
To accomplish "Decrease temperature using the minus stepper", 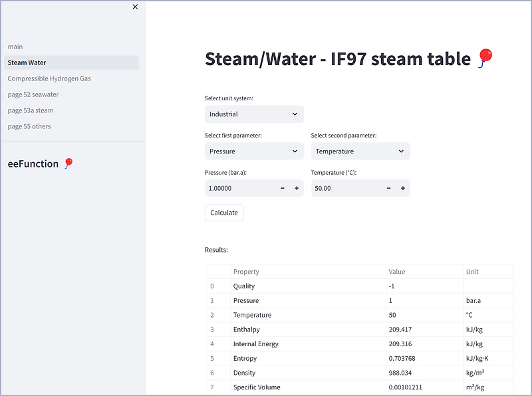I will 388,188.
